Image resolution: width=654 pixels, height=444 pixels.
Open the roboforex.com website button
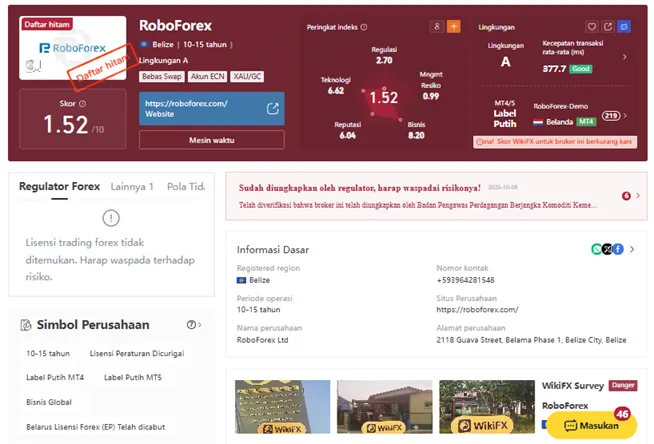212,109
